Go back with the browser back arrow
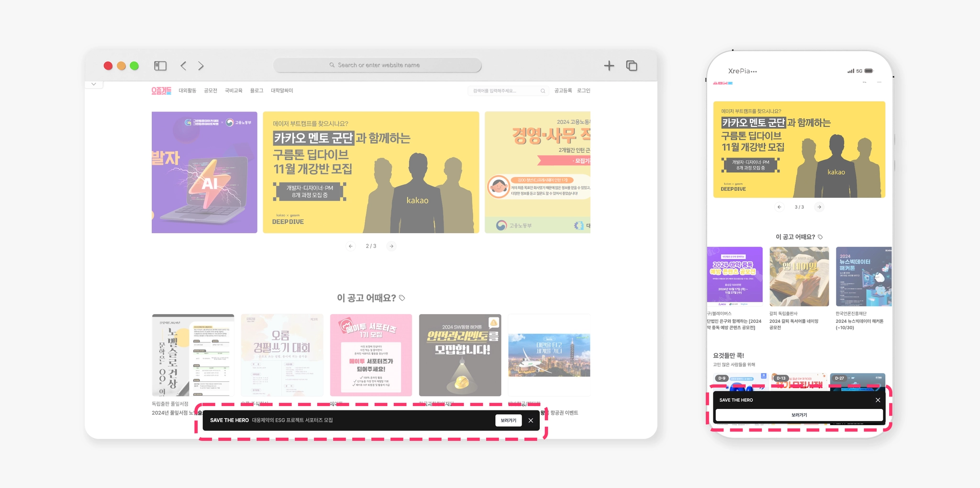This screenshot has width=980, height=488. click(x=183, y=66)
